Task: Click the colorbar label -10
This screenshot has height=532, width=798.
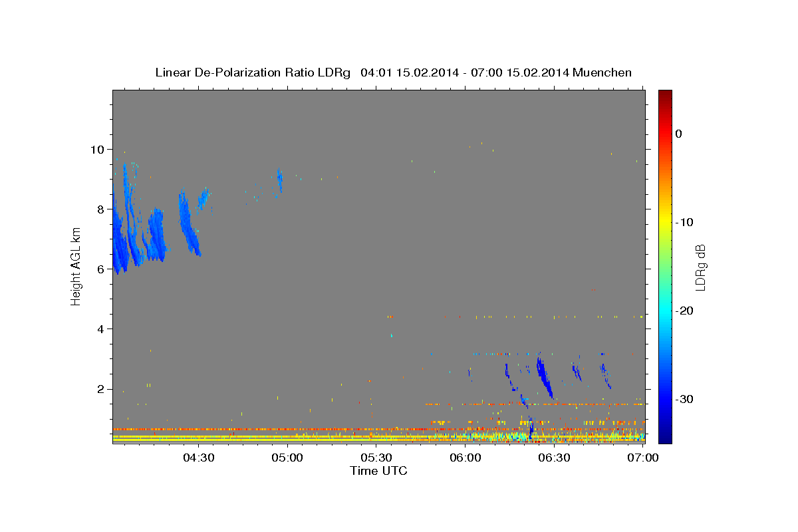Action: 685,222
